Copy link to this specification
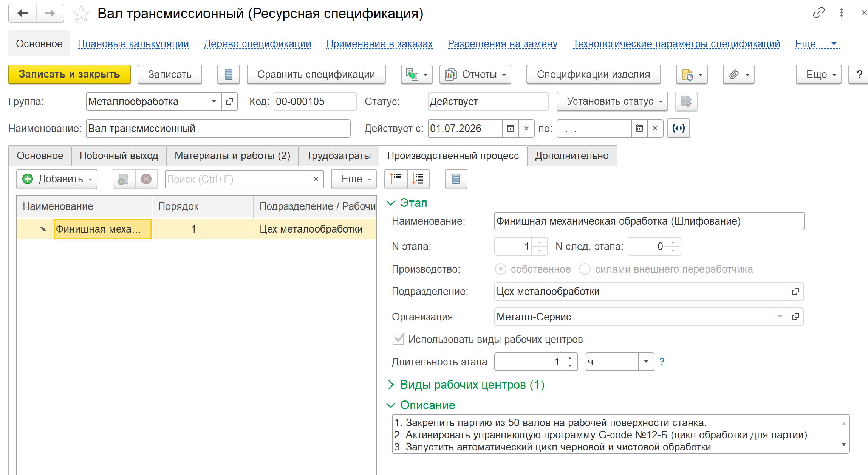The height and width of the screenshot is (475, 868). pos(818,13)
